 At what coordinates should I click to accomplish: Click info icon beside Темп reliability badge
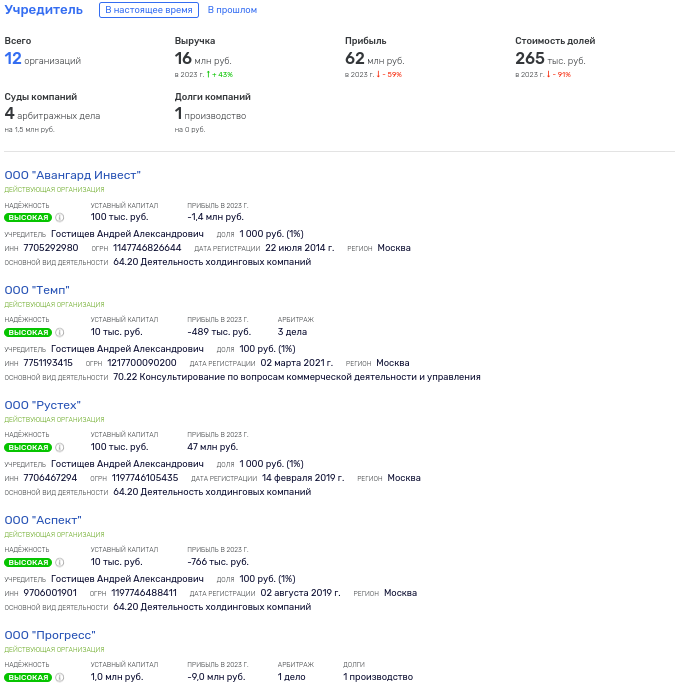[60, 332]
